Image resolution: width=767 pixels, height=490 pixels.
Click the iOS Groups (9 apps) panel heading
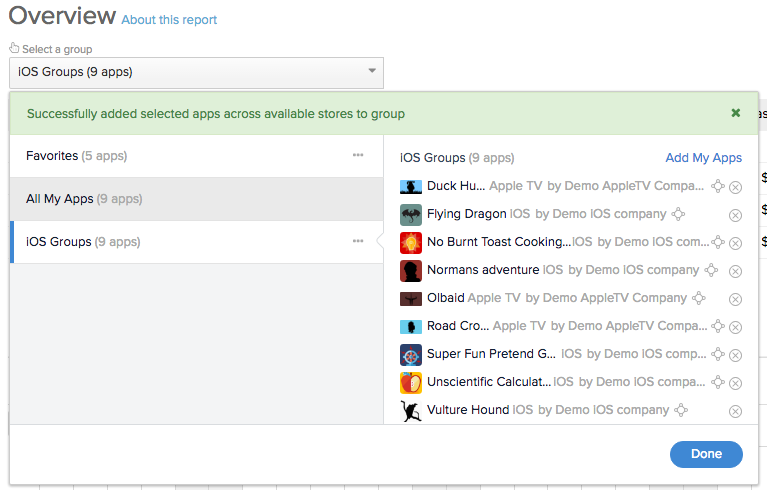457,158
